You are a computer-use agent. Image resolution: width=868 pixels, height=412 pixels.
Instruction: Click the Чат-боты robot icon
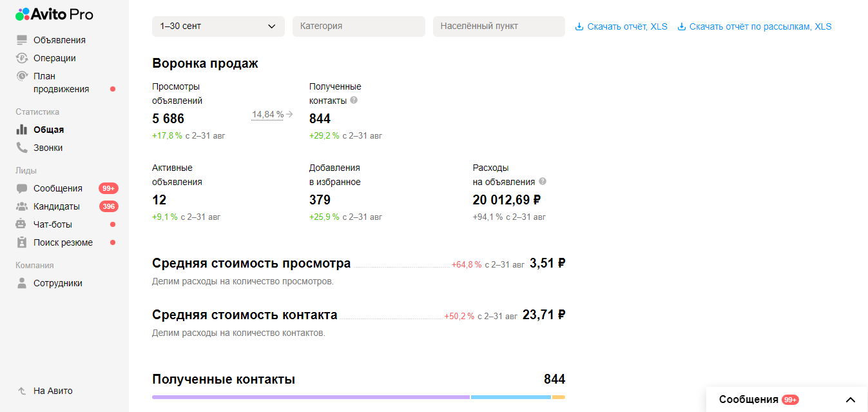click(22, 224)
